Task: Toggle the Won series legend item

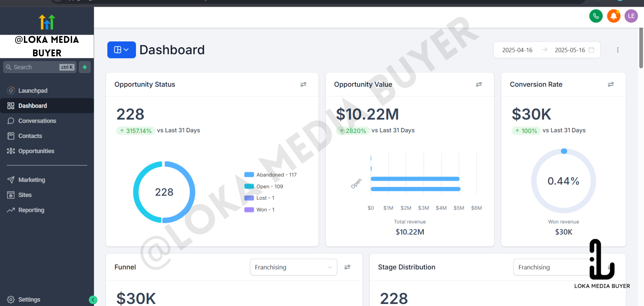Action: pos(259,210)
